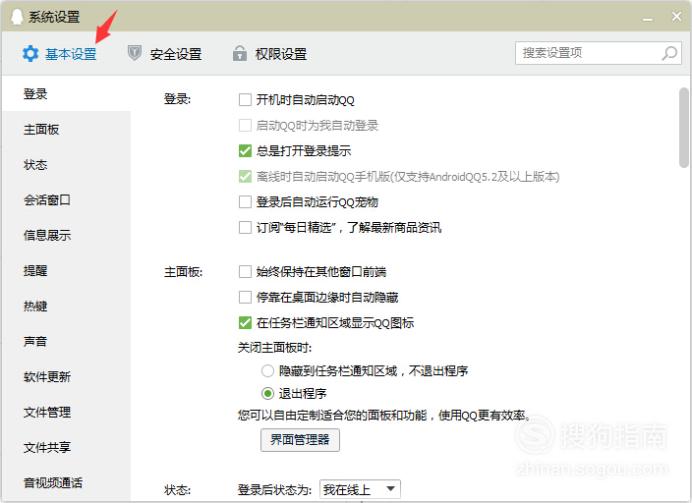Click the 关闭主面板时: label

point(275,348)
